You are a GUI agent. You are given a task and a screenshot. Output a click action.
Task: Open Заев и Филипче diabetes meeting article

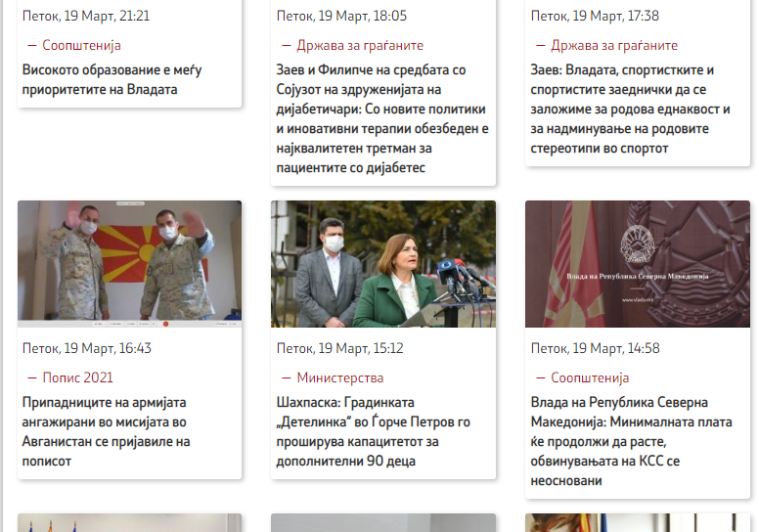click(382, 118)
